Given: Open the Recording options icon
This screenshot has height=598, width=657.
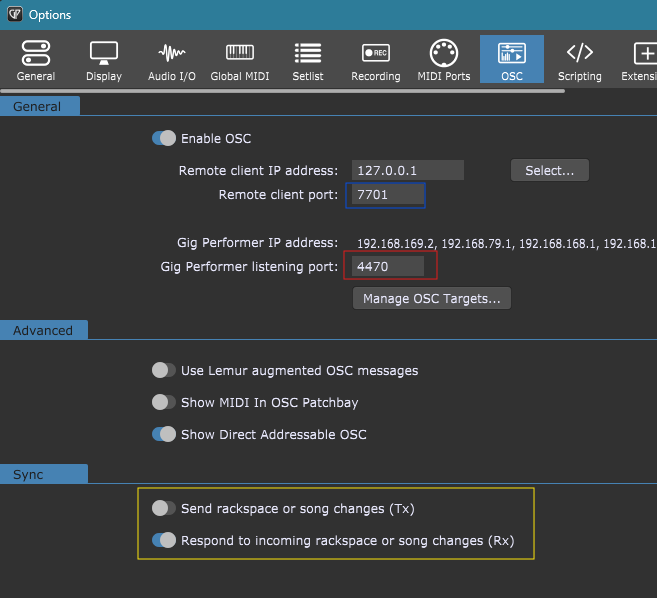Looking at the screenshot, I should [376, 54].
